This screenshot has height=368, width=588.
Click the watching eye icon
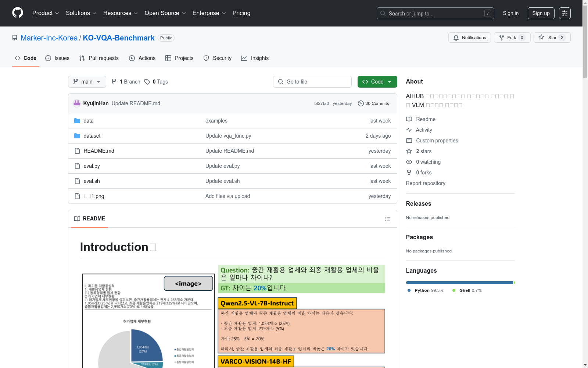[409, 162]
